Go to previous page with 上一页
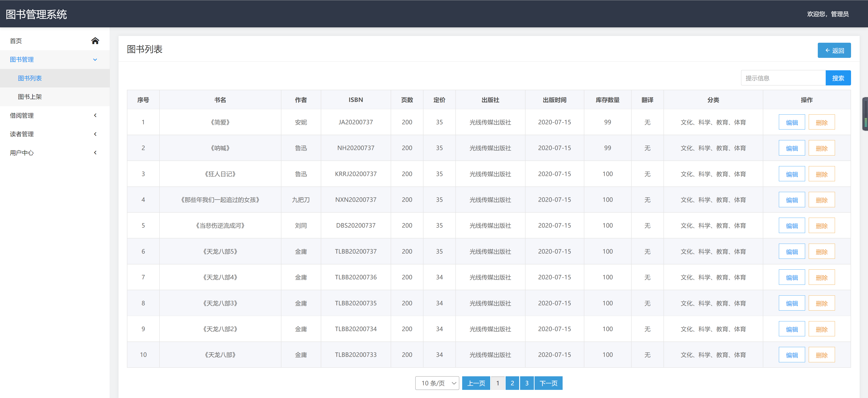This screenshot has height=398, width=868. pos(476,383)
